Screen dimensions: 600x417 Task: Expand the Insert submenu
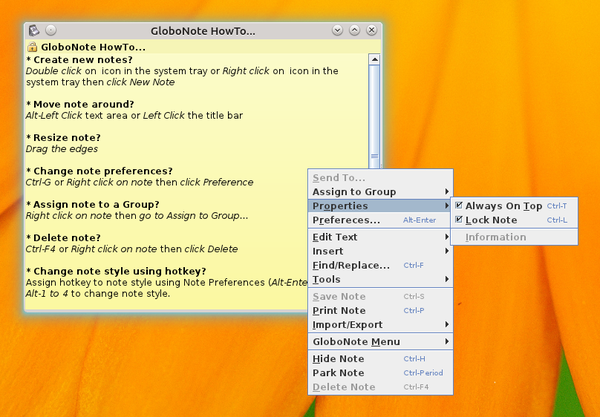point(381,251)
